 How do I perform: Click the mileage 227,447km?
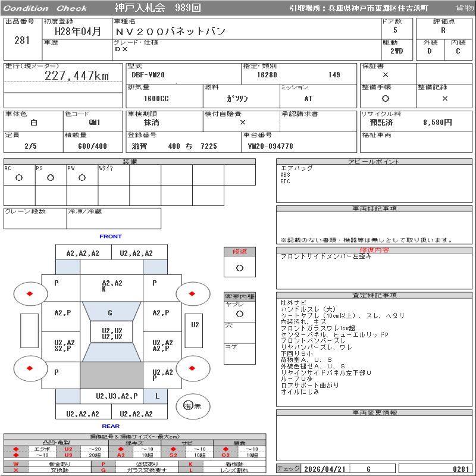(77, 76)
